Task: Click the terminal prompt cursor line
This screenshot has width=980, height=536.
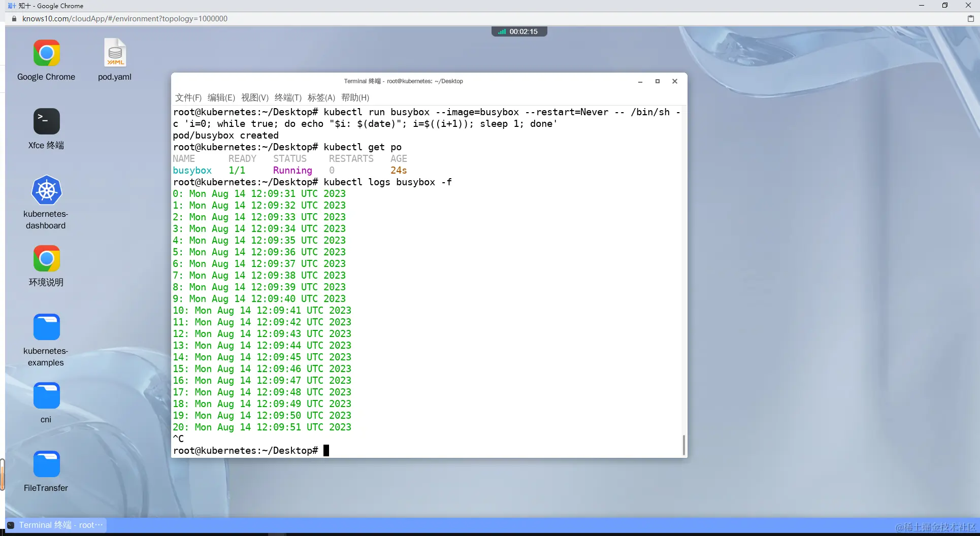Action: (x=251, y=451)
